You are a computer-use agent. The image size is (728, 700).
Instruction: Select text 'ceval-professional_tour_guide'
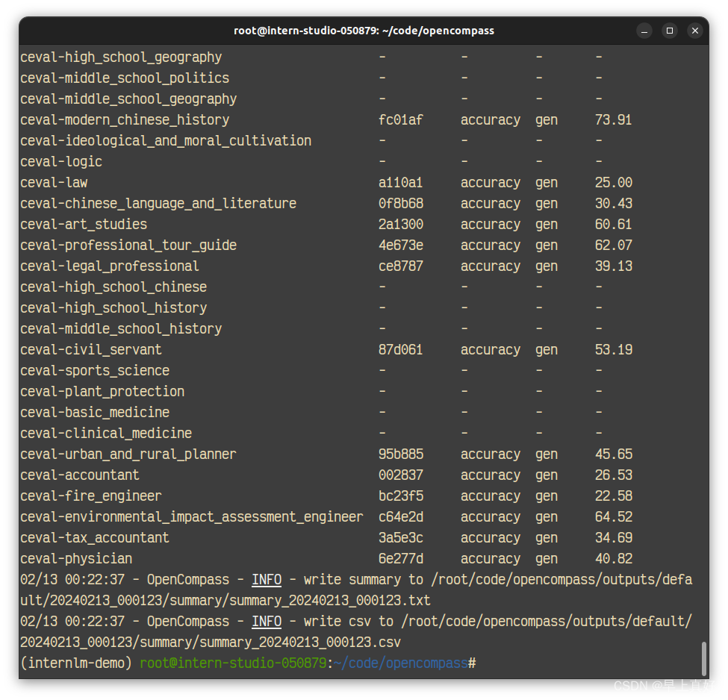[128, 245]
